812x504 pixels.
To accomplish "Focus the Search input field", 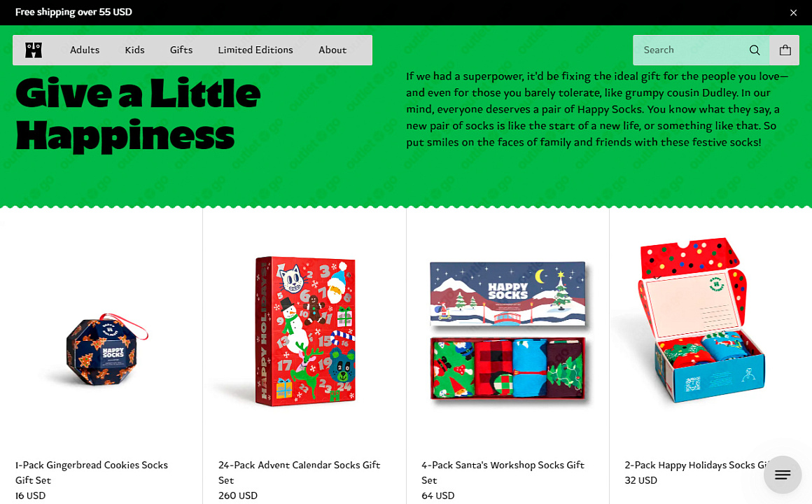I will 692,50.
